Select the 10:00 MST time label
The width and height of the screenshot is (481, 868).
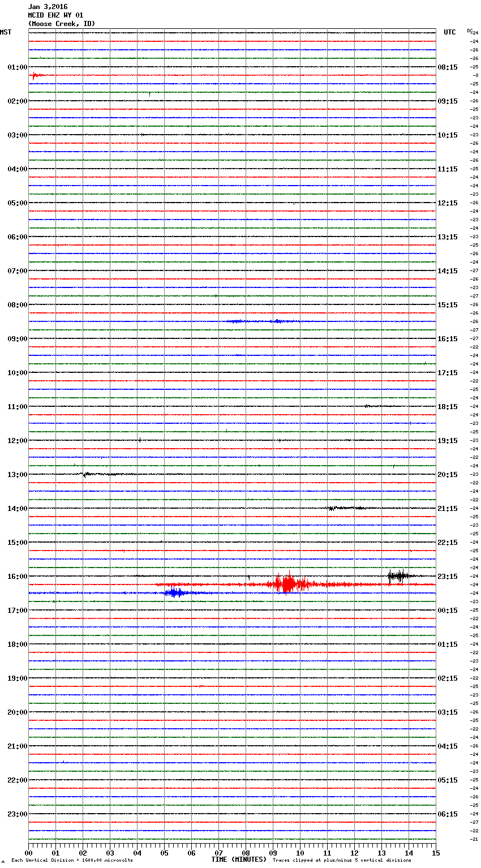pos(18,372)
